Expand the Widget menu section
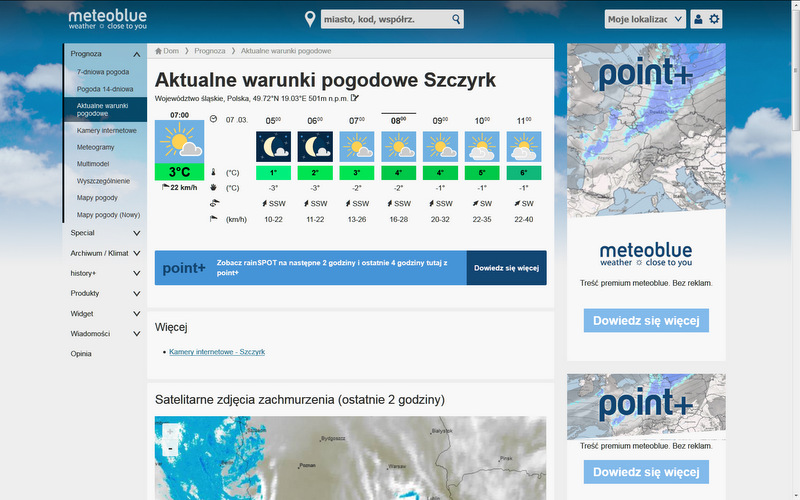 point(136,314)
